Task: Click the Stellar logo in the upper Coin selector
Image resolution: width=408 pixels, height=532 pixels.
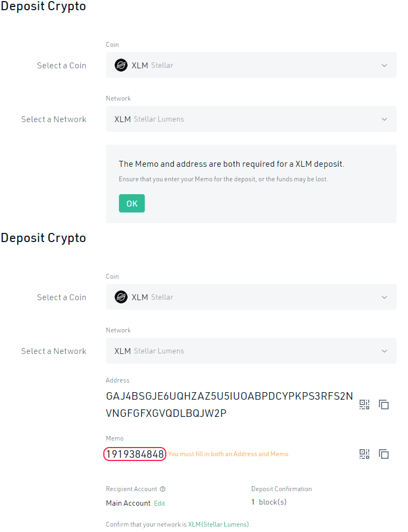Action: (x=121, y=65)
